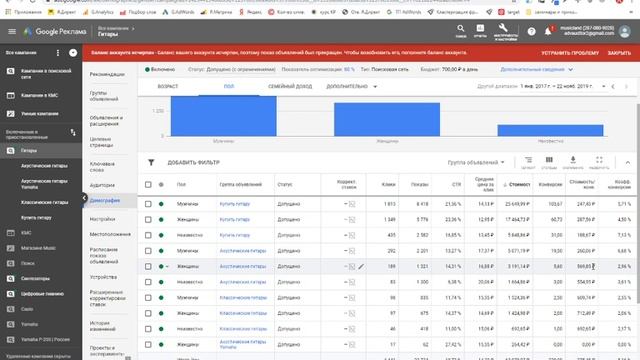This screenshot has width=640, height=360.
Task: Check the Женщины Купить гитару row checkbox
Action: [148, 220]
